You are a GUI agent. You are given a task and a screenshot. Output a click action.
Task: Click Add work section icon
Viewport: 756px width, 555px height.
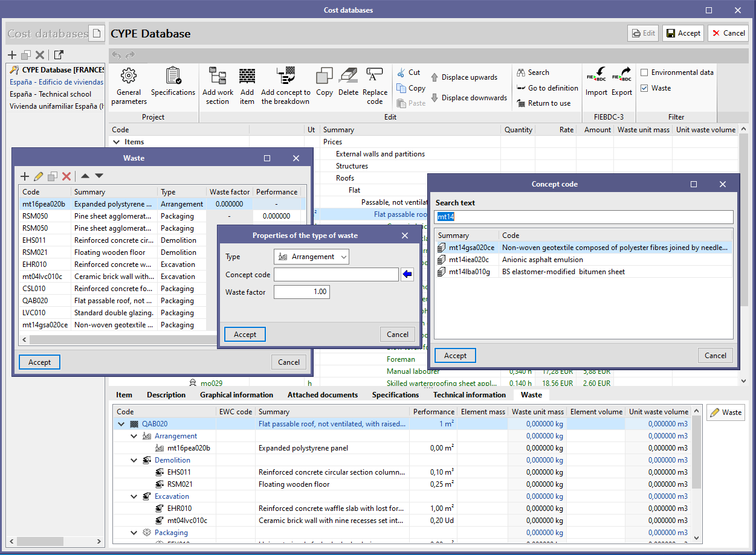pyautogui.click(x=218, y=85)
